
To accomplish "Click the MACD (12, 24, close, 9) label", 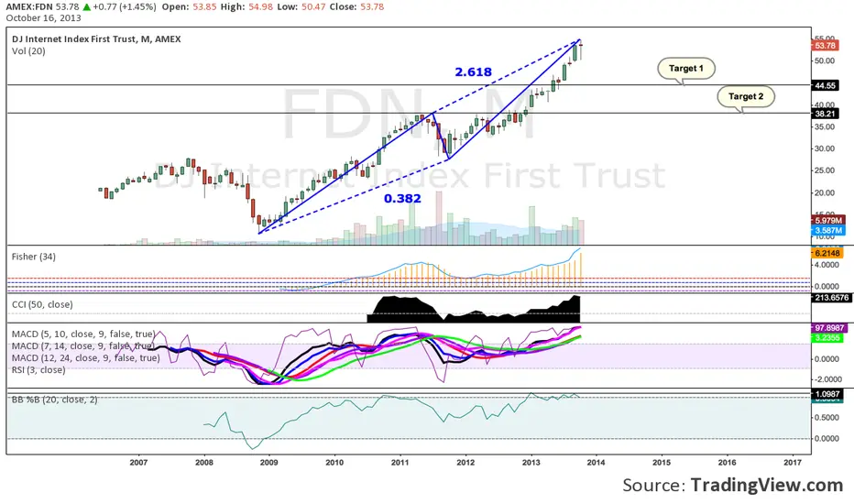I will click(x=86, y=358).
